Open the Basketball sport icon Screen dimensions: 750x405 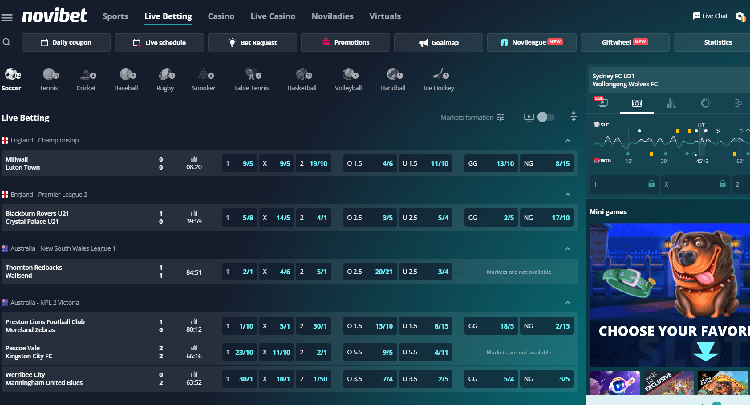click(301, 77)
